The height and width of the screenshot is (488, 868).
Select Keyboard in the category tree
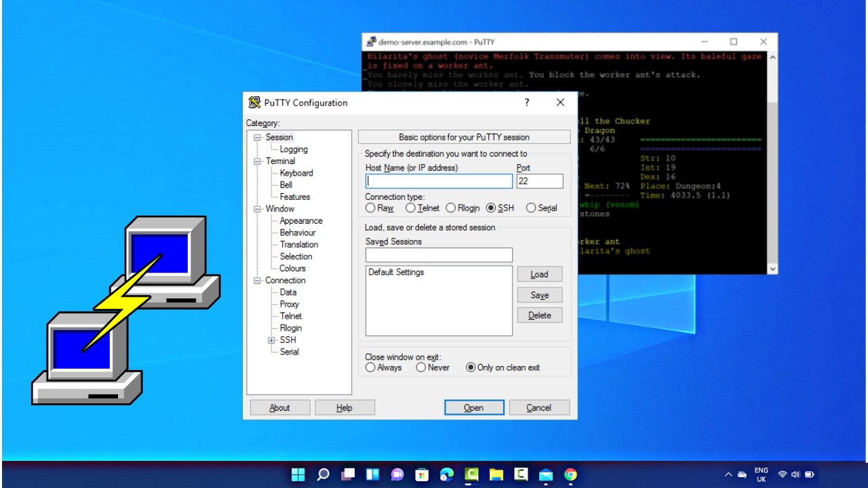296,173
